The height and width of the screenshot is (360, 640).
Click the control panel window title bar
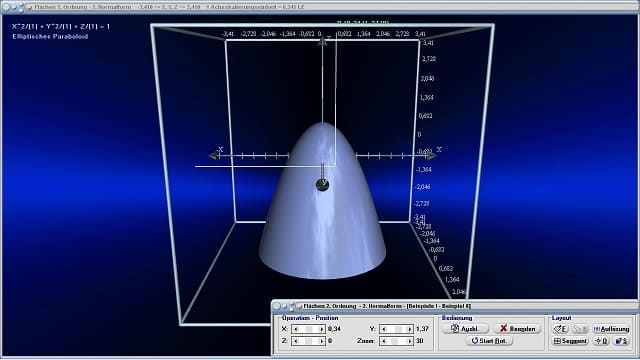455,306
